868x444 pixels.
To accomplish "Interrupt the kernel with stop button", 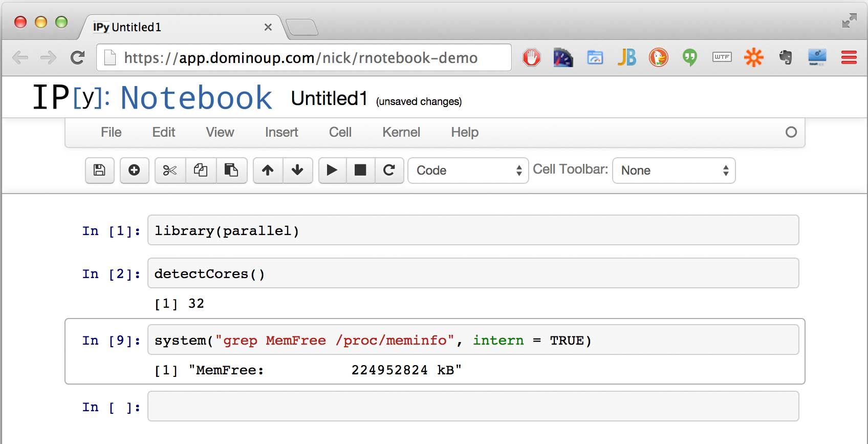I will 361,170.
